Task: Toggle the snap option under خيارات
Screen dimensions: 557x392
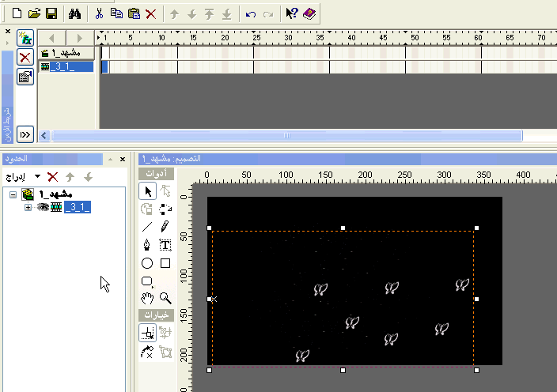Action: (147, 334)
